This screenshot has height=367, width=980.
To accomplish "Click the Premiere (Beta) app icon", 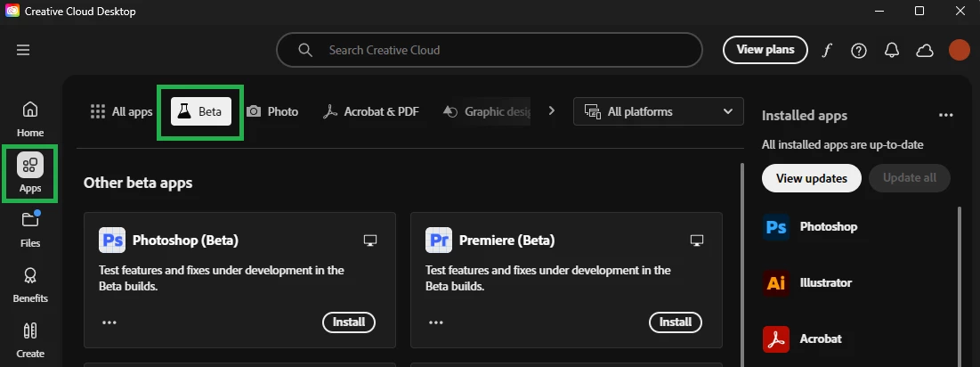I will 439,241.
